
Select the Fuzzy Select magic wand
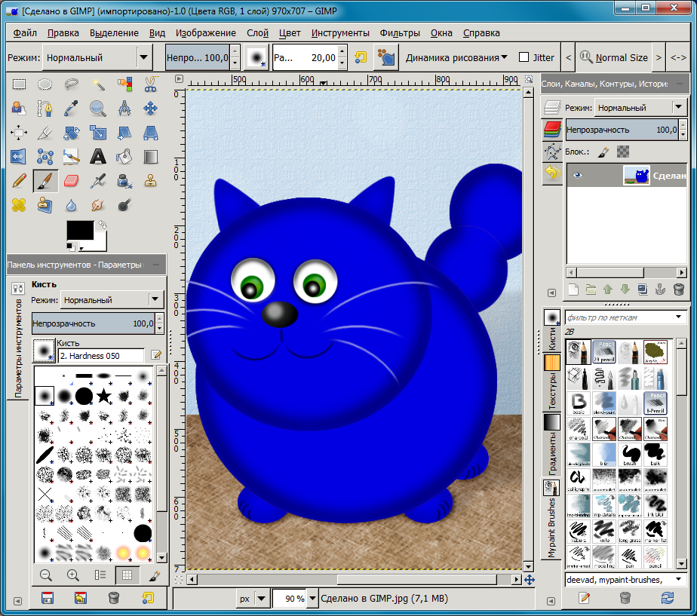tap(97, 84)
